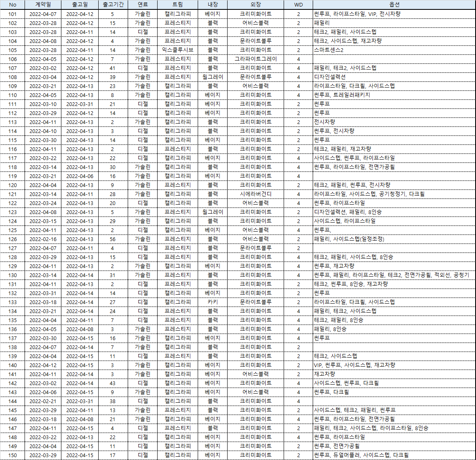This screenshot has width=476, height=460.
Task: Click the 연료 column header
Action: pos(142,5)
